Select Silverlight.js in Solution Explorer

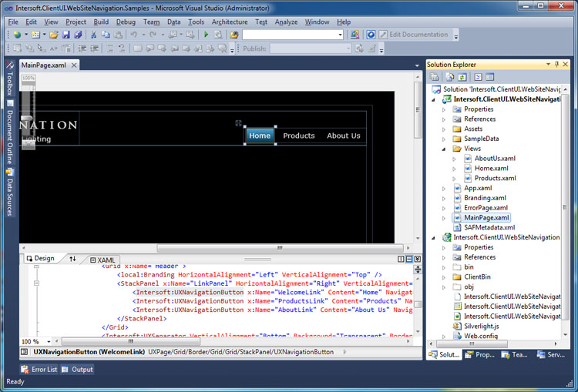pyautogui.click(x=482, y=327)
